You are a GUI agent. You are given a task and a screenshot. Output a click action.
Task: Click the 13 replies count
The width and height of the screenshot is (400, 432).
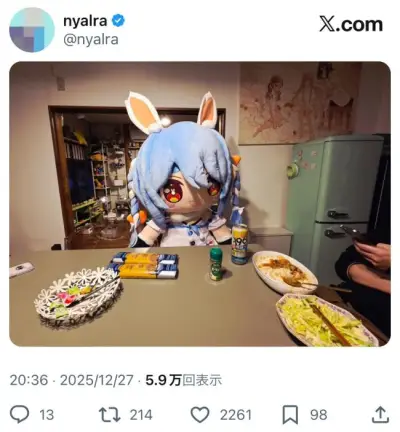coord(47,415)
